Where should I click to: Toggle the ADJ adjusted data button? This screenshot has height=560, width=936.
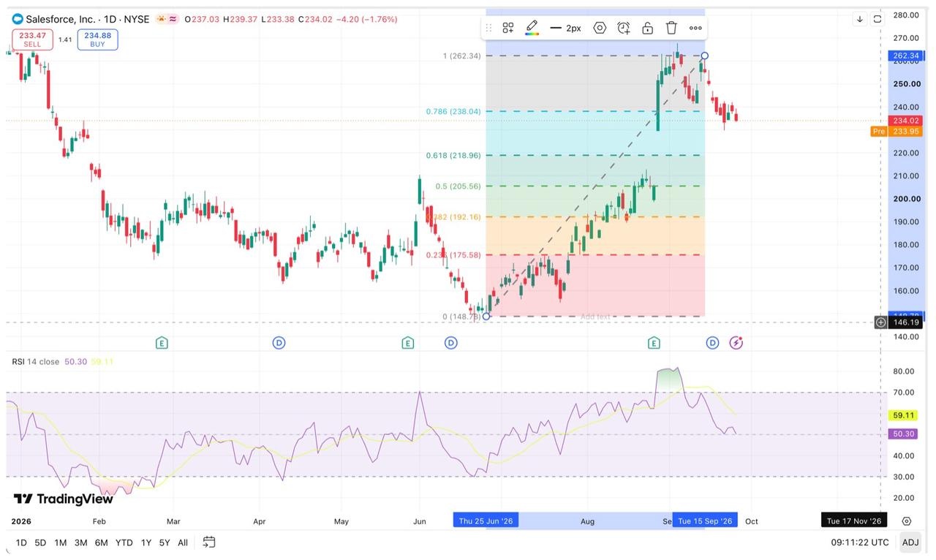[910, 542]
